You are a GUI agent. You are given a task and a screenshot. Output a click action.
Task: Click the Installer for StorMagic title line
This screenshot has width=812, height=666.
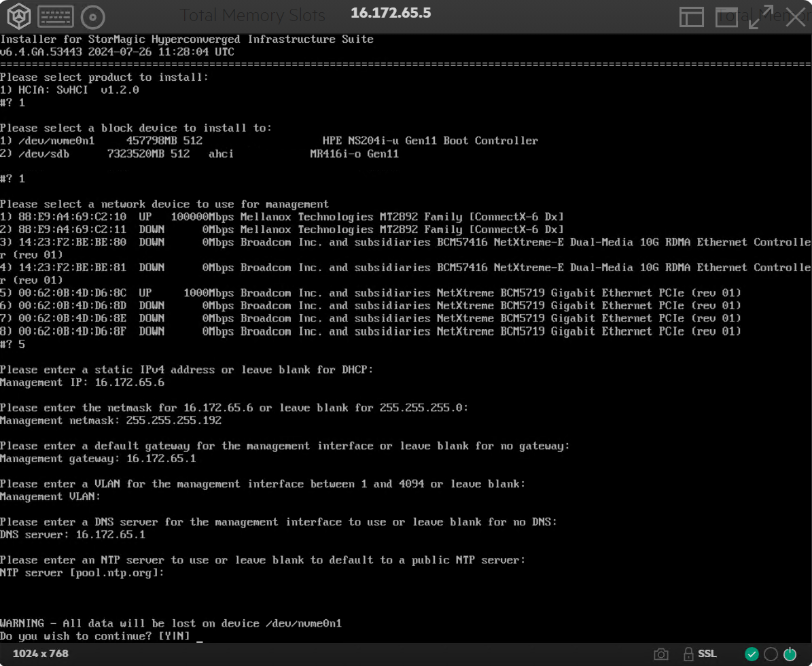click(x=187, y=39)
